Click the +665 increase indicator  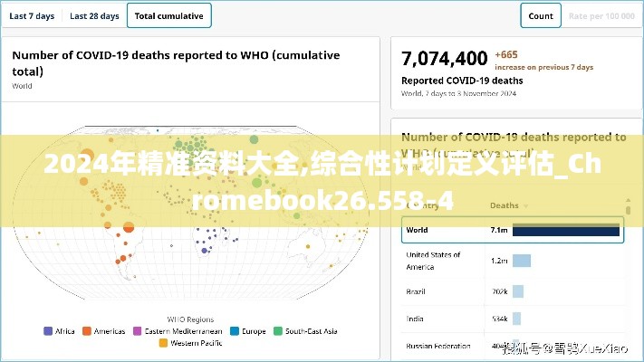click(507, 54)
